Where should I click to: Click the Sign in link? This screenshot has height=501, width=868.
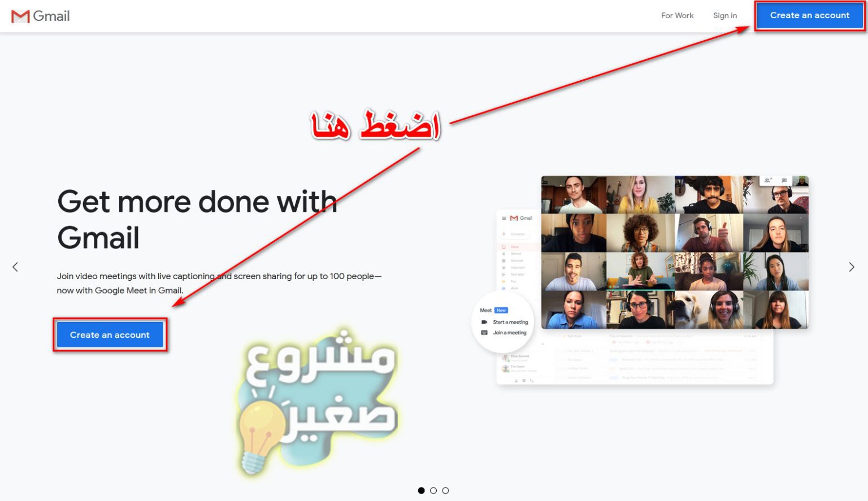pos(725,16)
